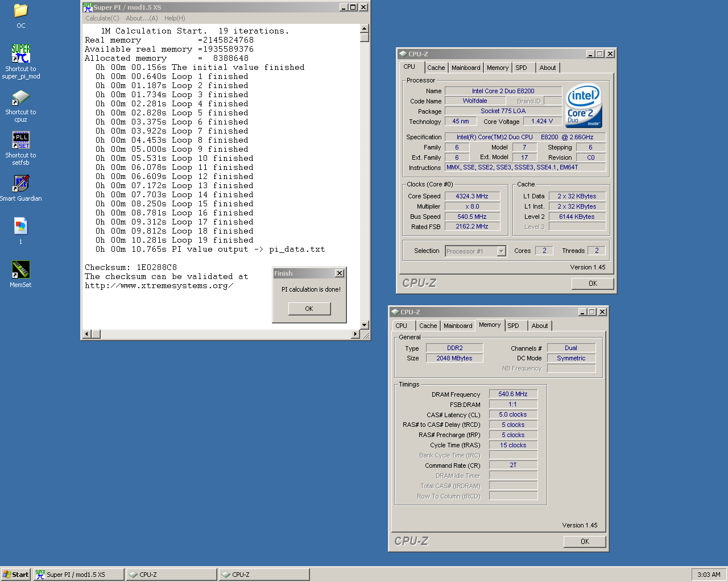Viewport: 728px width, 582px height.
Task: Select Super PI / mod1.5 XS taskbar button
Action: pyautogui.click(x=78, y=575)
